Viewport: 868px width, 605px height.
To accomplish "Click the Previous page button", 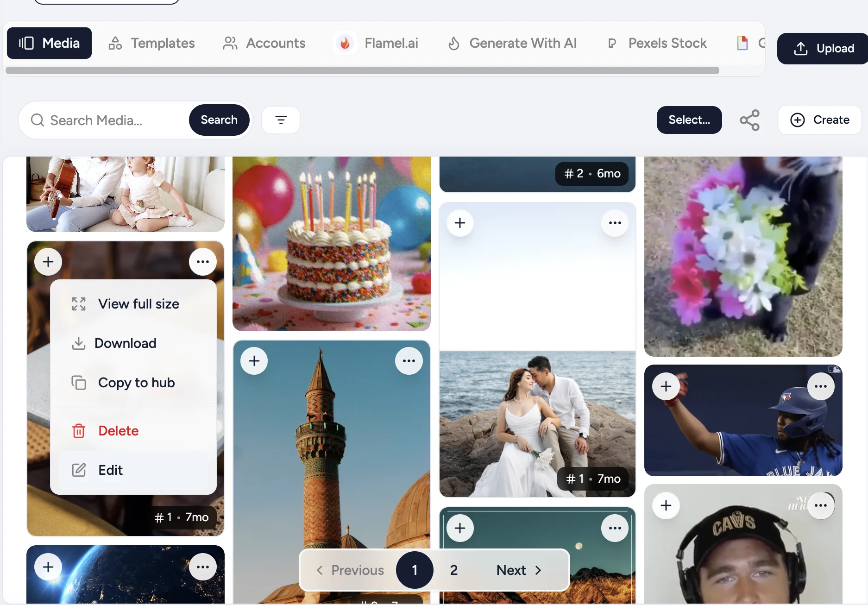I will coord(350,570).
